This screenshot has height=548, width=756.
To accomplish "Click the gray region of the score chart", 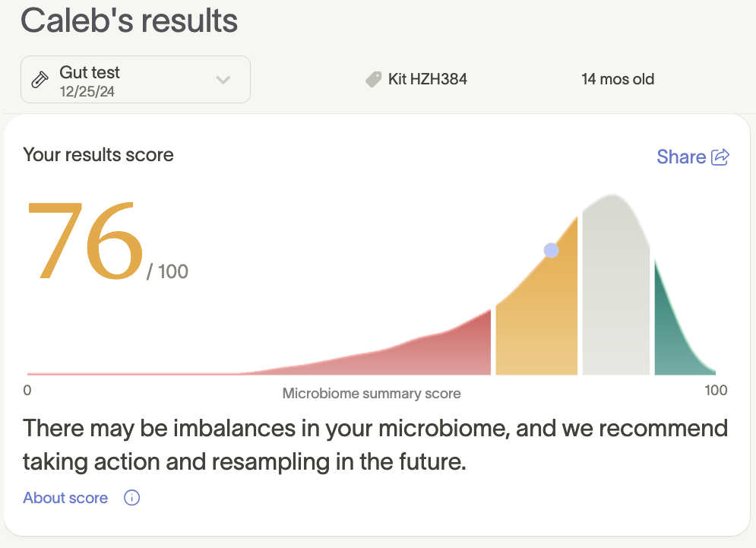I will [616, 289].
